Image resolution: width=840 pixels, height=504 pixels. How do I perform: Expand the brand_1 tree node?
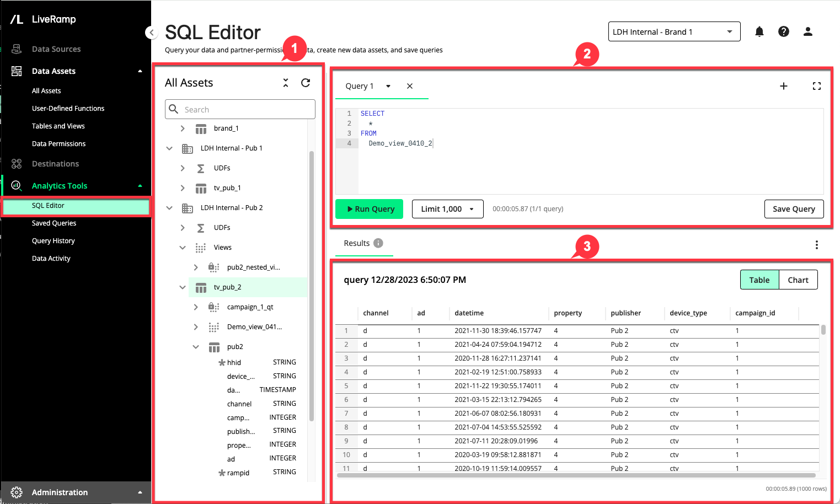[183, 128]
